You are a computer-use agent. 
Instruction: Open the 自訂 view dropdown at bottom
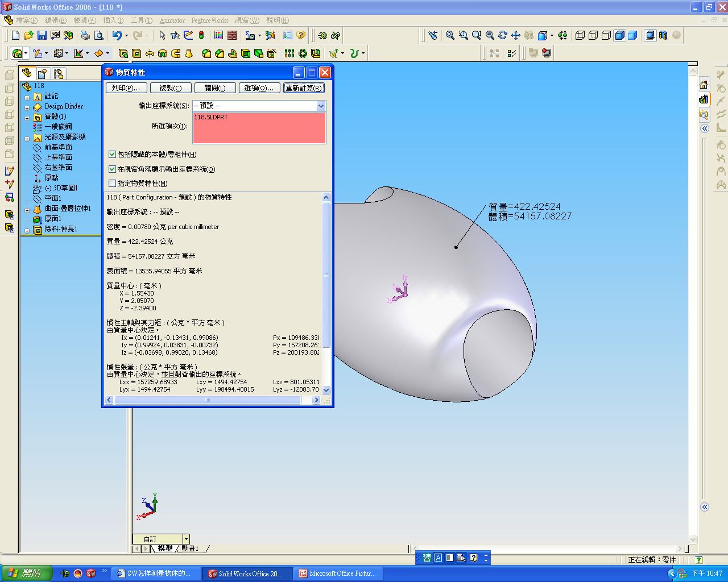pyautogui.click(x=186, y=539)
